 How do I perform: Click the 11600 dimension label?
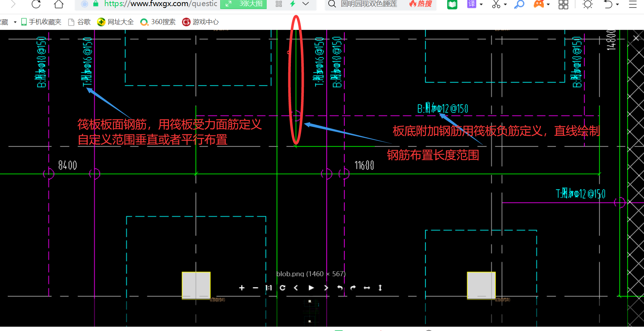click(x=364, y=165)
